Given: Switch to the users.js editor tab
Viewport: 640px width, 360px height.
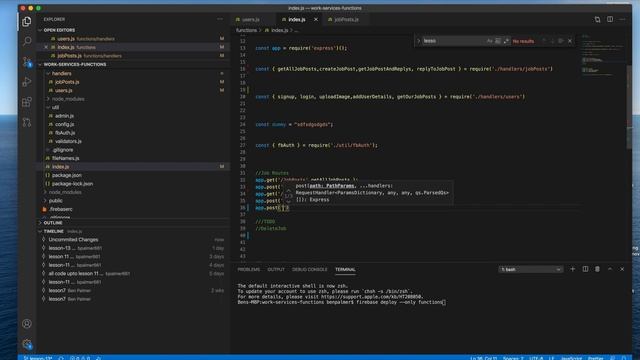Looking at the screenshot, I should pyautogui.click(x=251, y=19).
